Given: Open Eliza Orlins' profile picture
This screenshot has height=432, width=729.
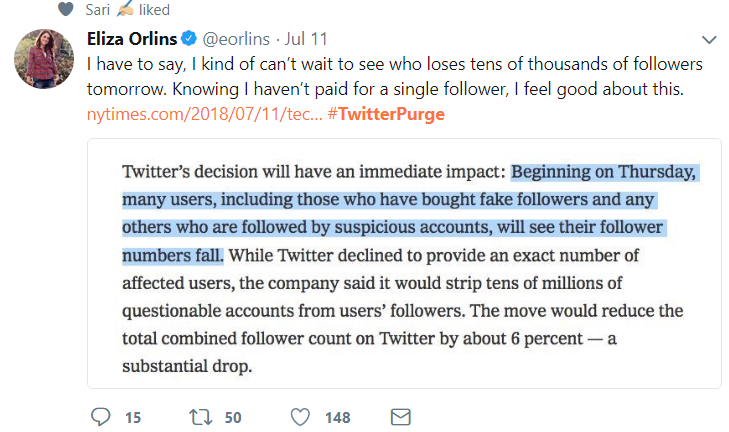Looking at the screenshot, I should [43, 58].
